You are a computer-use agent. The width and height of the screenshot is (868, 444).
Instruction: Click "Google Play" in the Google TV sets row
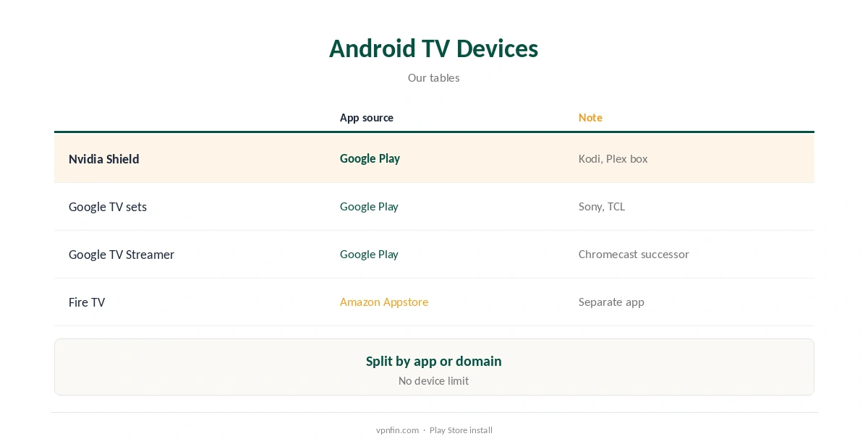[x=369, y=206]
